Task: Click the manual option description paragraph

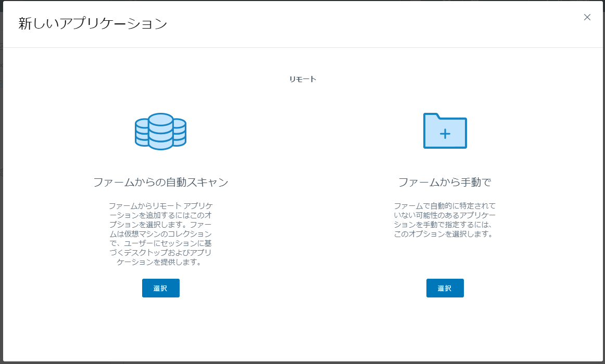Action: [445, 220]
